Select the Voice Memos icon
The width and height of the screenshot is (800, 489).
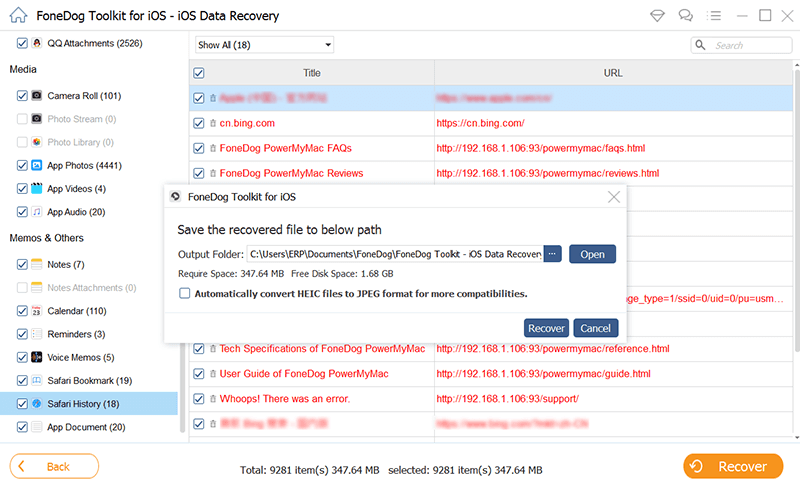pyautogui.click(x=37, y=357)
